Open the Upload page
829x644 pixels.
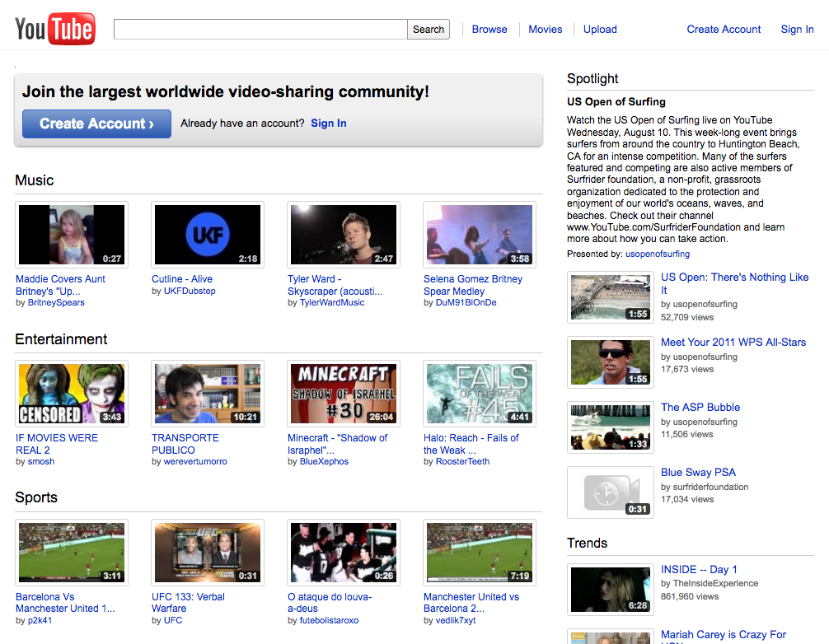[599, 29]
